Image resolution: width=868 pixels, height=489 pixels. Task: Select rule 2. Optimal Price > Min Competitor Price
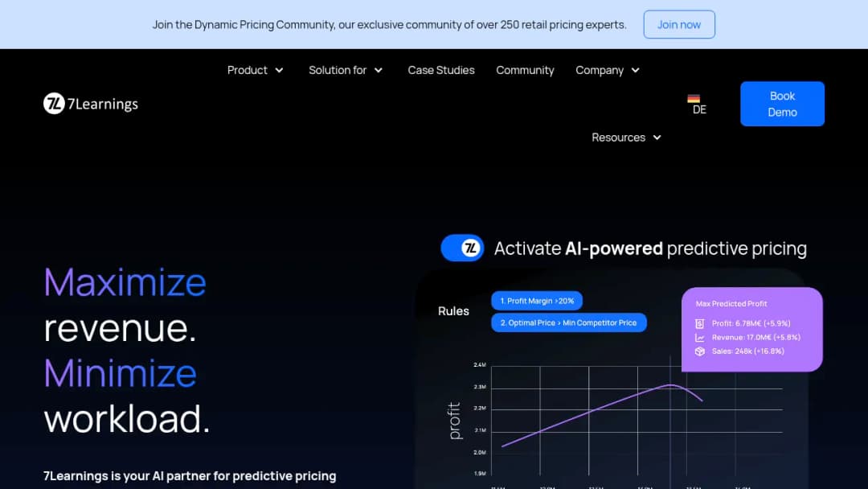(x=568, y=323)
